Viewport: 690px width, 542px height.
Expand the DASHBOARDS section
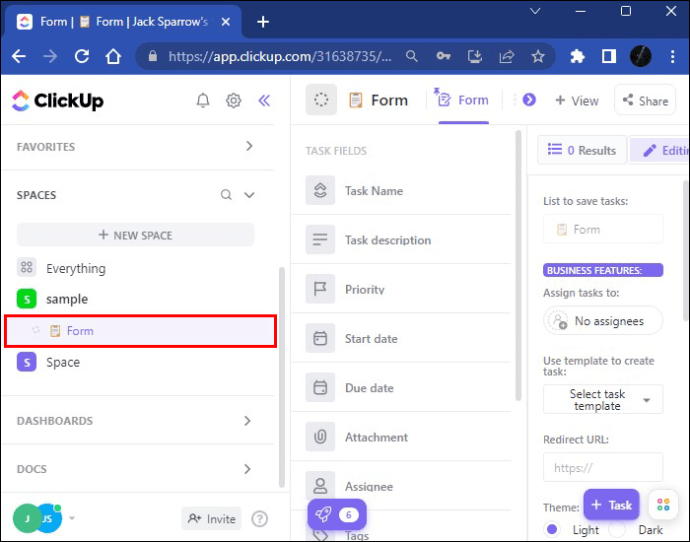point(247,421)
